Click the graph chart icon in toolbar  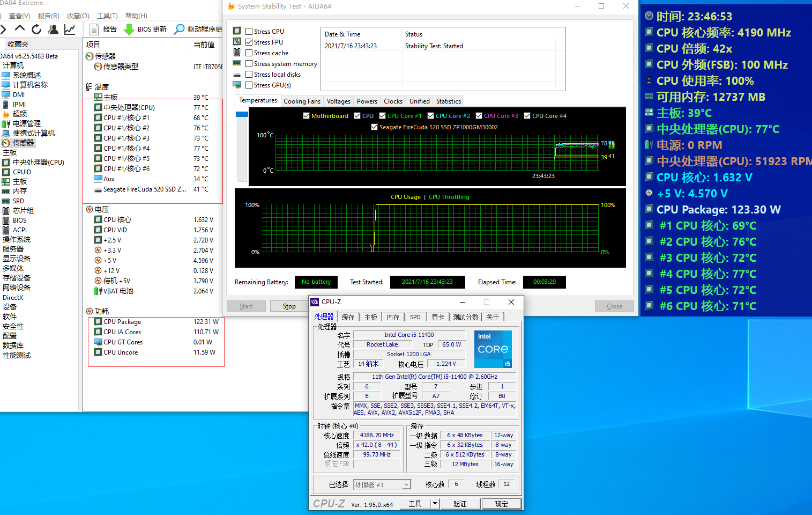point(70,29)
